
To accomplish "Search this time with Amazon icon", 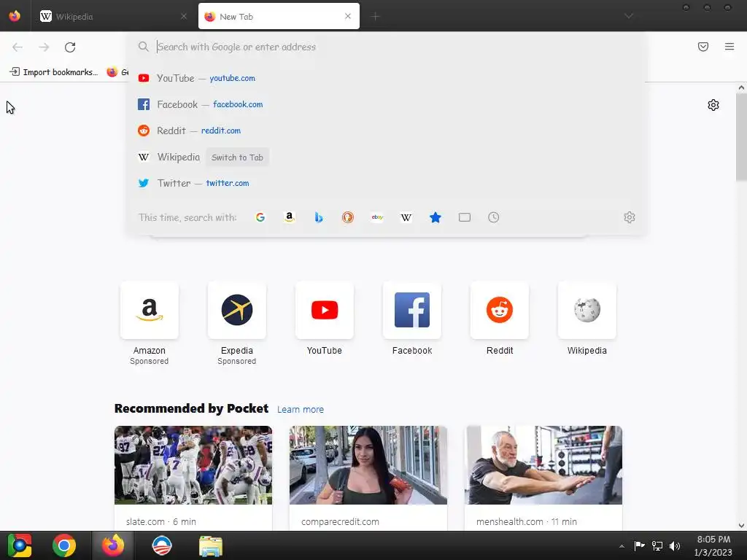I will (289, 217).
